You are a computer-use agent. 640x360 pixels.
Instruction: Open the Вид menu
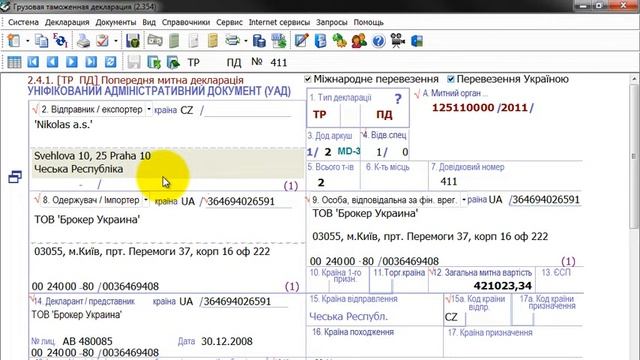[149, 22]
